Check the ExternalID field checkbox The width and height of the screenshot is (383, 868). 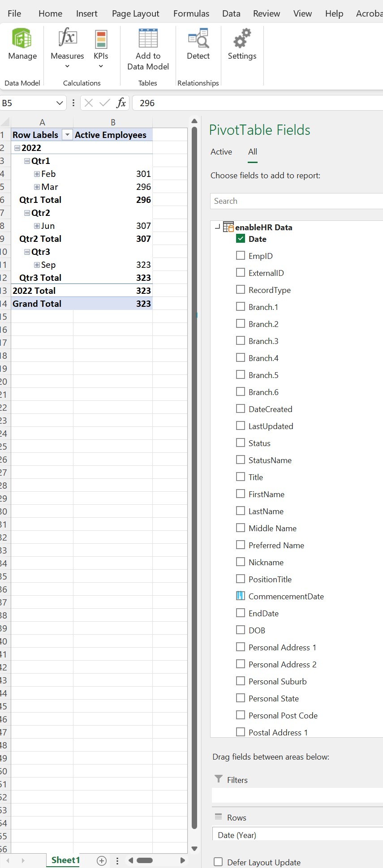(241, 272)
